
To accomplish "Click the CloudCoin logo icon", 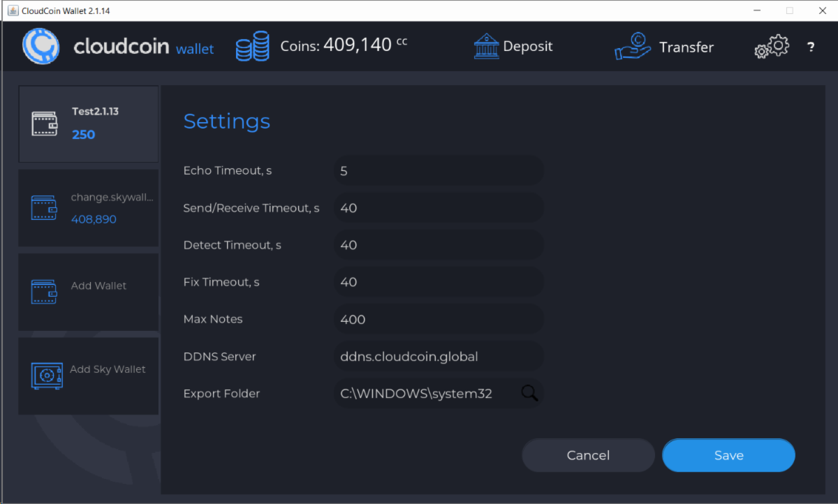I will tap(41, 46).
